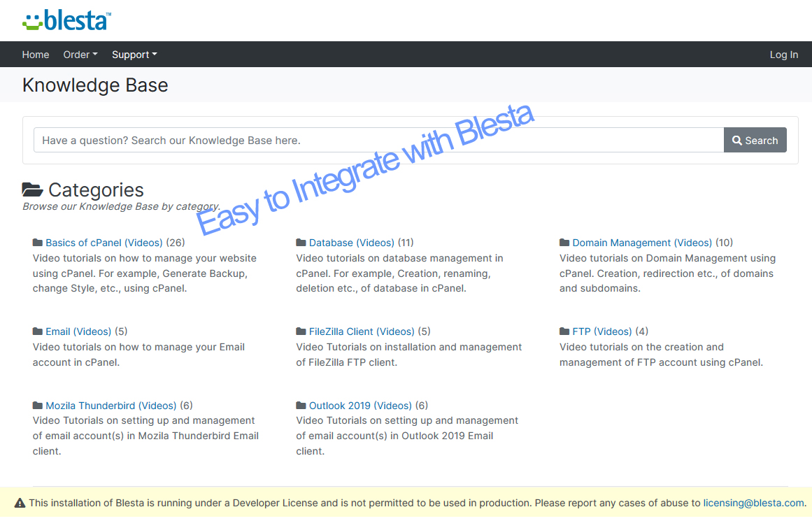
Task: Click folder icon next to Database (Videos)
Action: tap(301, 243)
